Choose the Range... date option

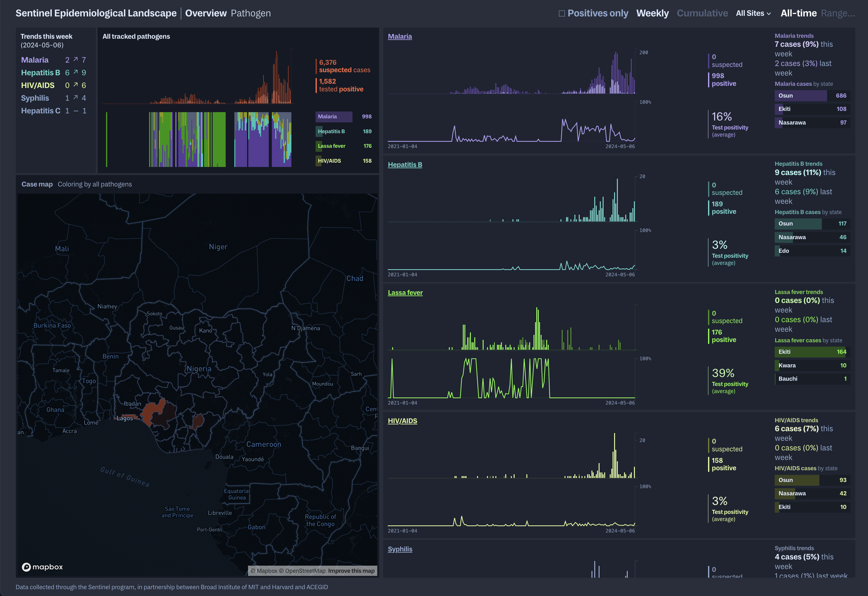click(838, 13)
